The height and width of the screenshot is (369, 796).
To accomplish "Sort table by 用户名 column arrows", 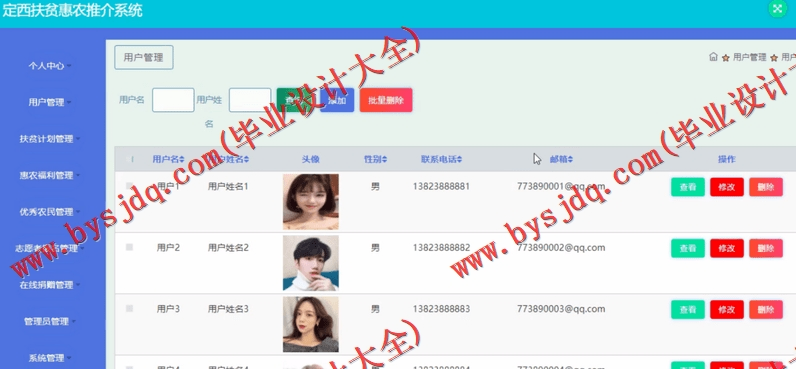I will pyautogui.click(x=182, y=159).
